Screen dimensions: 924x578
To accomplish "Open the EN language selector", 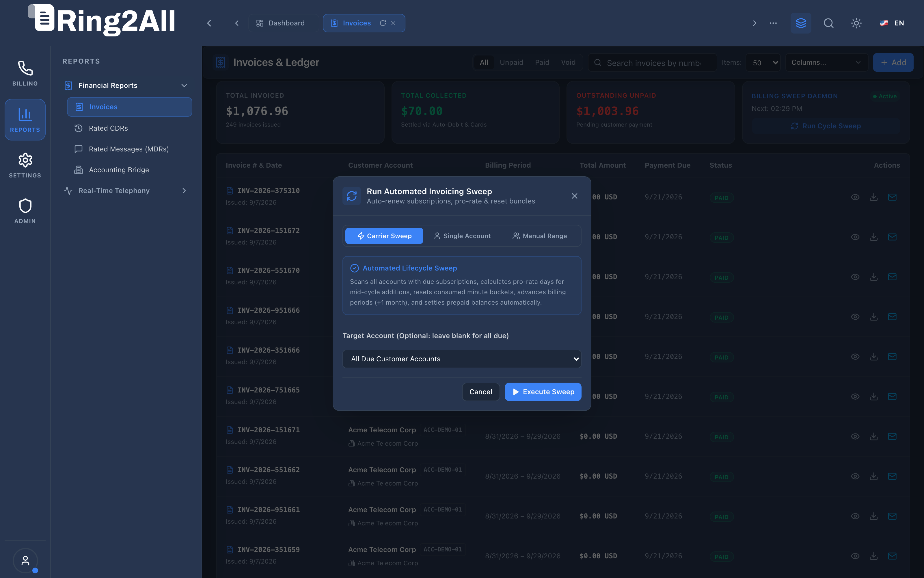I will [892, 23].
